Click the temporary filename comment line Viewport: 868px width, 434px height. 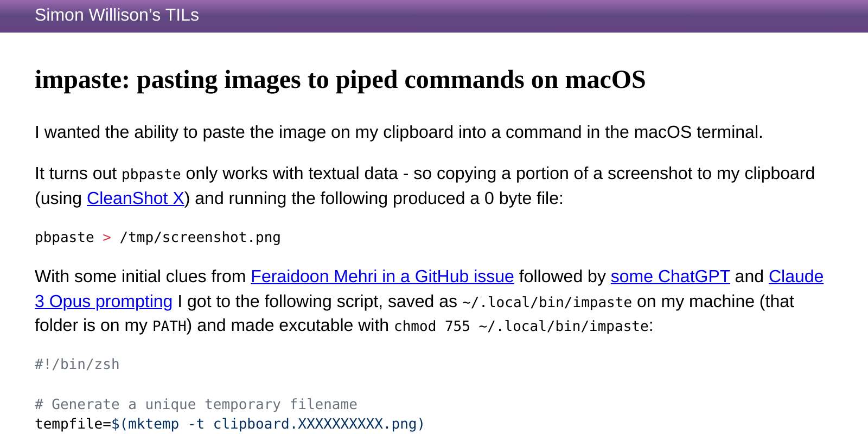(195, 404)
